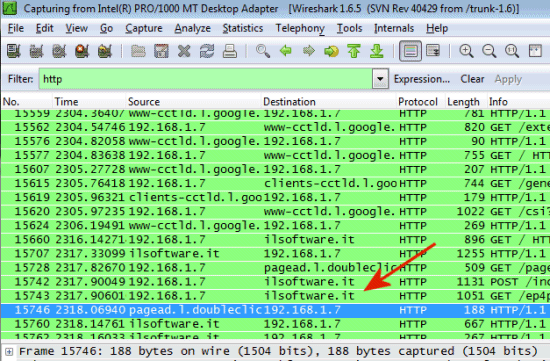Viewport: 550px width, 361px height.
Task: Open the Tools menu
Action: pos(349,28)
